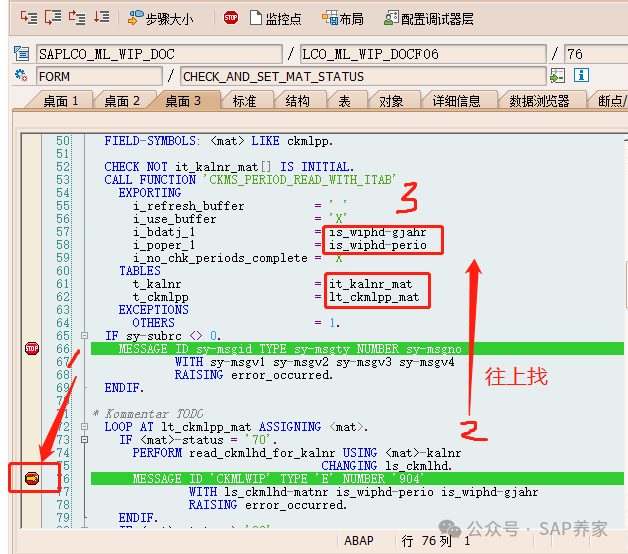Select the LCO_ML_WIP_DOCF06 include field

click(423, 54)
